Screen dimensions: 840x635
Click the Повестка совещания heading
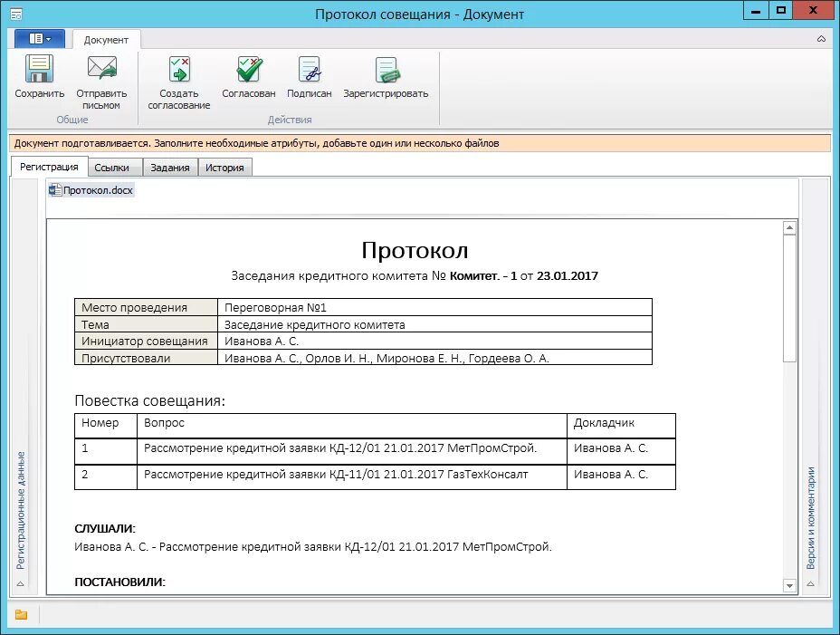[150, 400]
